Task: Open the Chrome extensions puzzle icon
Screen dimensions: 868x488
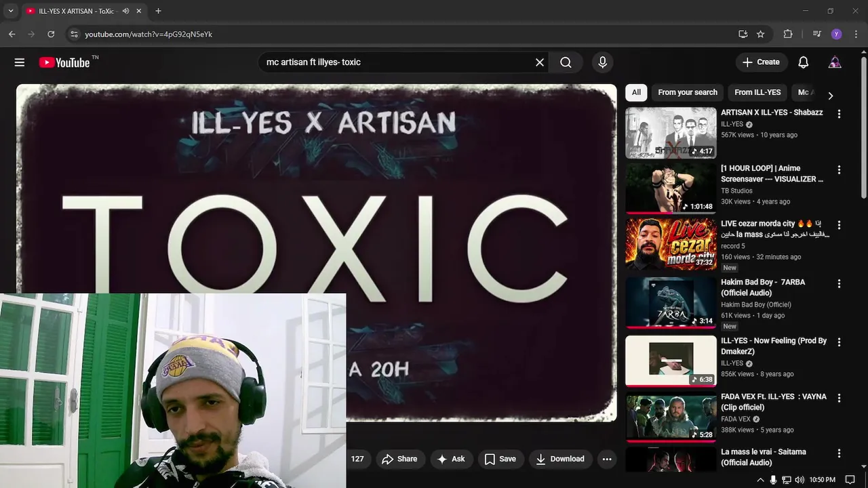Action: [x=787, y=34]
